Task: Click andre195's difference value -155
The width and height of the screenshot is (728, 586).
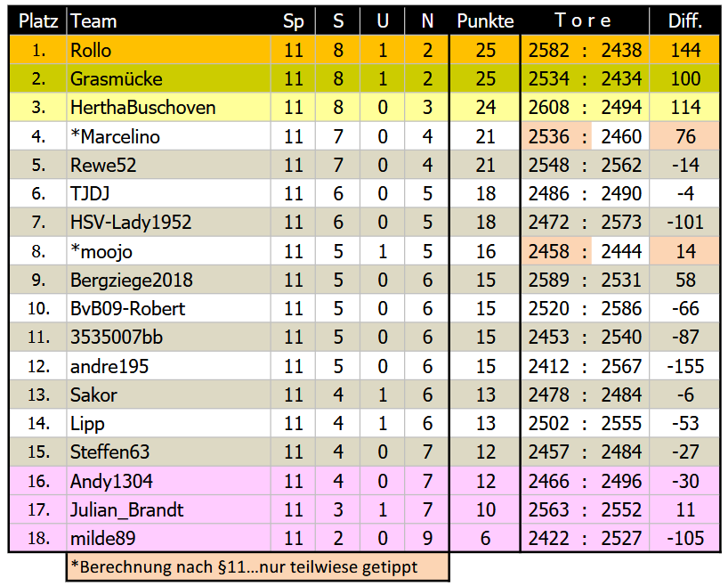Action: 685,367
